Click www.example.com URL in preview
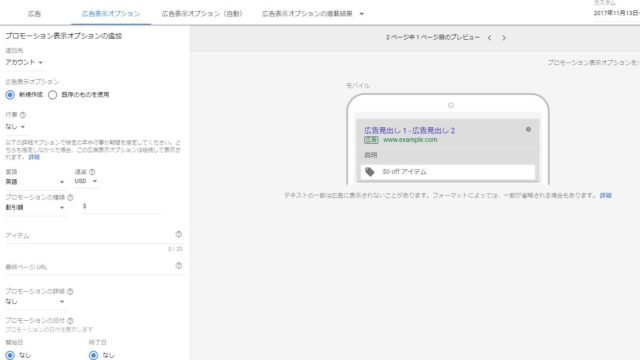640x360 pixels. 410,140
